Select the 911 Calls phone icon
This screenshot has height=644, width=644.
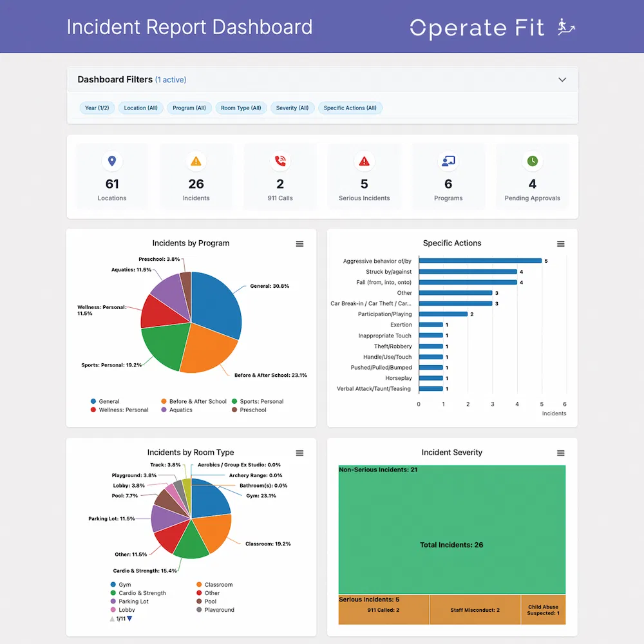click(x=280, y=161)
